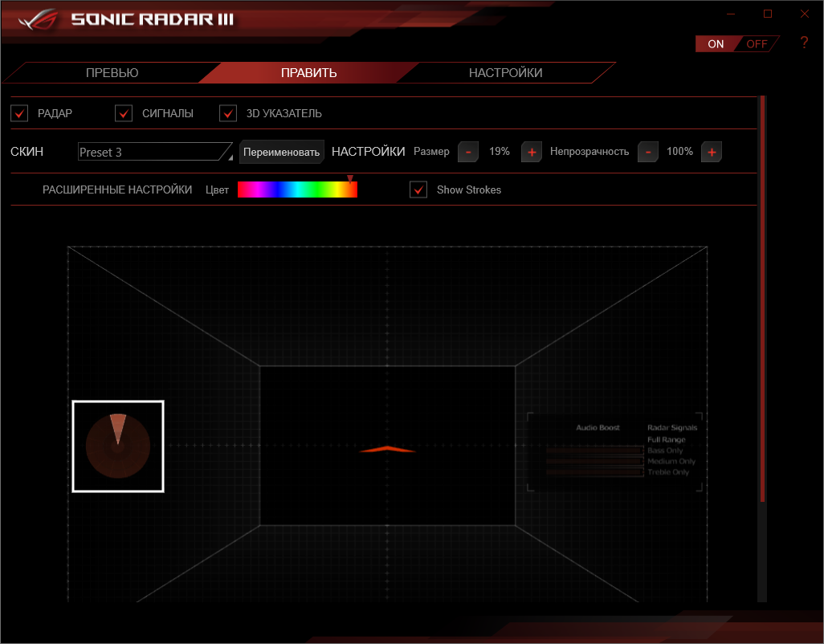Select the radar widget thumbnail in preview
The height and width of the screenshot is (644, 824).
click(118, 446)
